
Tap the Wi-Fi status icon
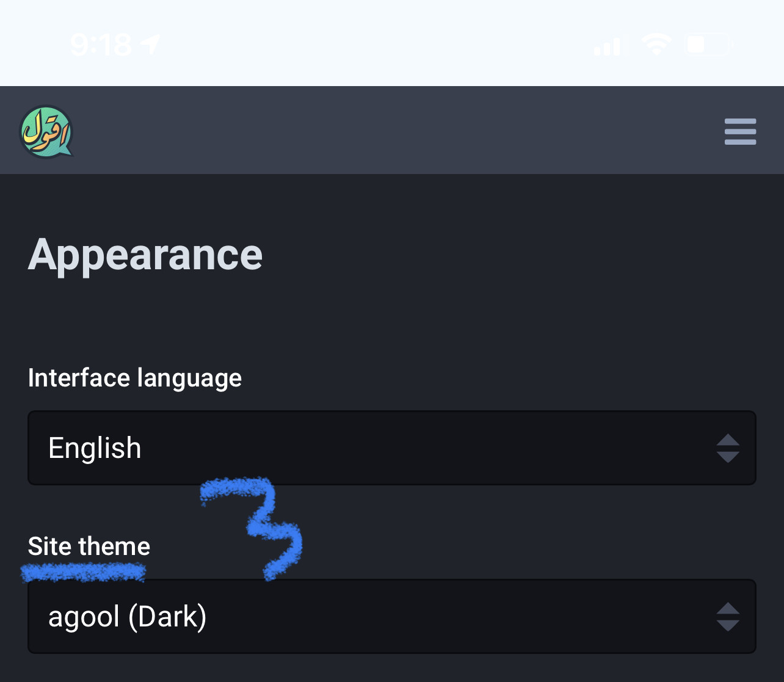[656, 45]
